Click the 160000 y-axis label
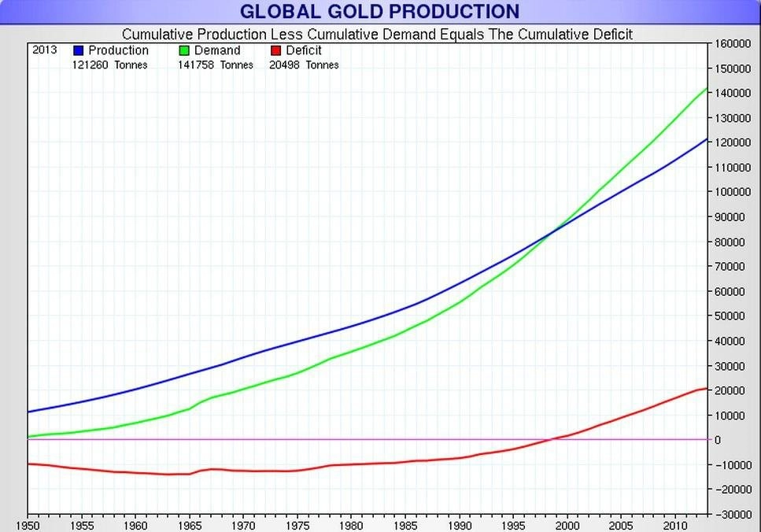 click(733, 44)
